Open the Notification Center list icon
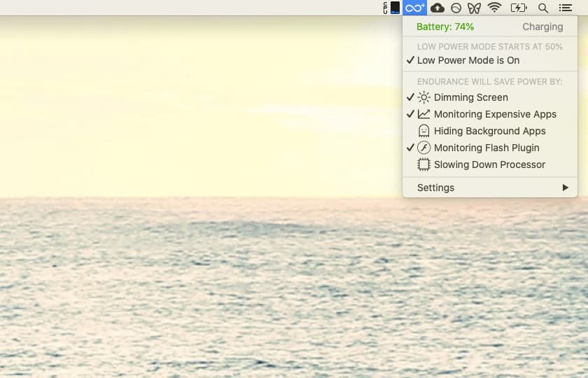 coord(566,8)
